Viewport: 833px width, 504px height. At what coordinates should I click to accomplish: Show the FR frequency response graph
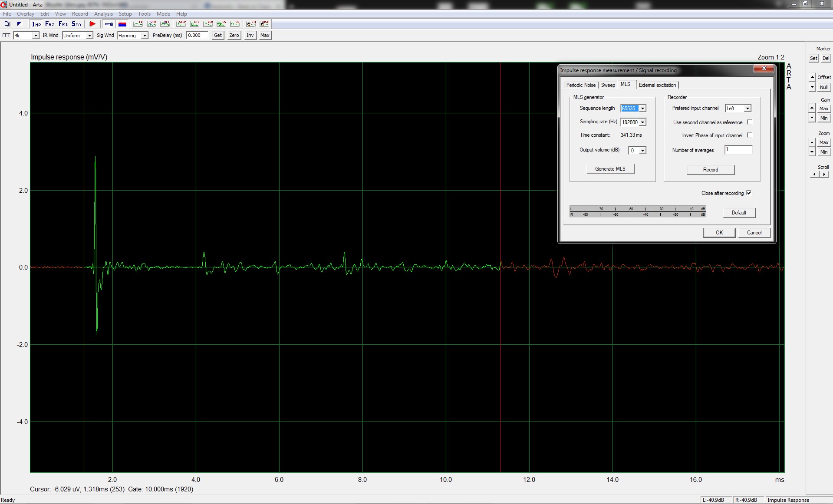coord(138,24)
